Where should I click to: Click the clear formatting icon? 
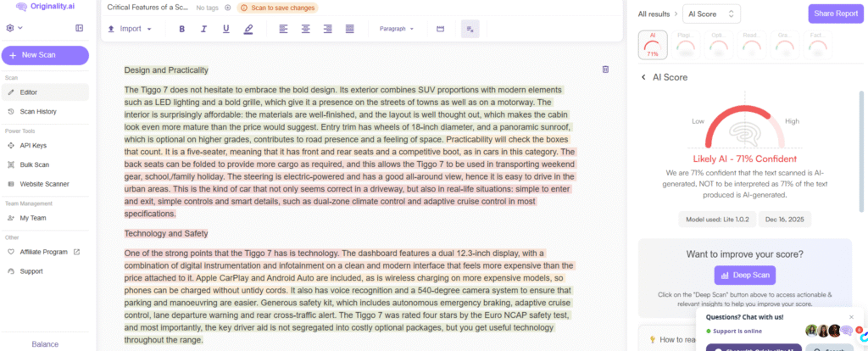pyautogui.click(x=470, y=29)
